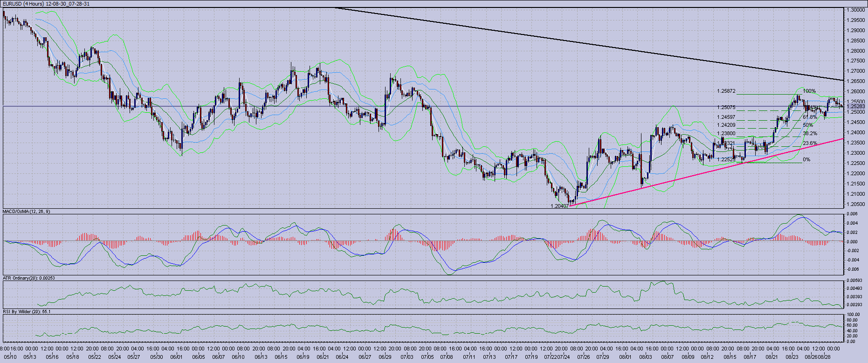Click the 38.2% Fibonacci retracement label
Image resolution: width=868 pixels, height=363 pixels.
point(810,133)
